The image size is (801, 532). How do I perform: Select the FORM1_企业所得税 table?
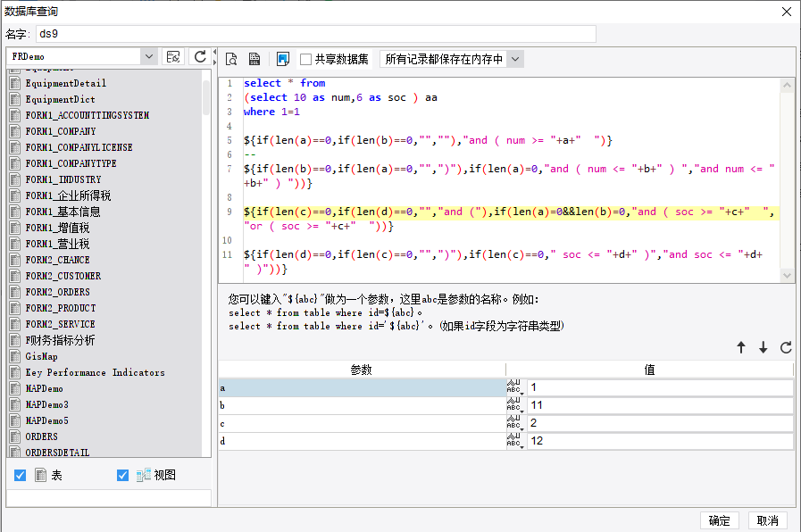pyautogui.click(x=68, y=195)
